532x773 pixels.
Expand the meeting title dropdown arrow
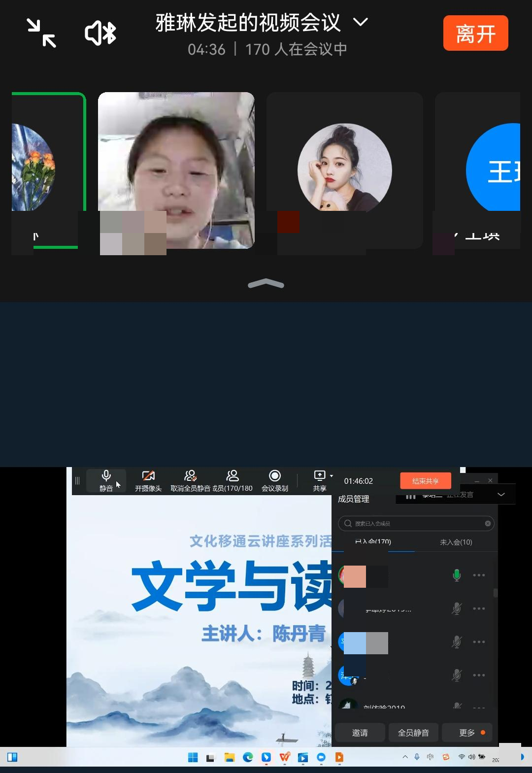(x=361, y=22)
